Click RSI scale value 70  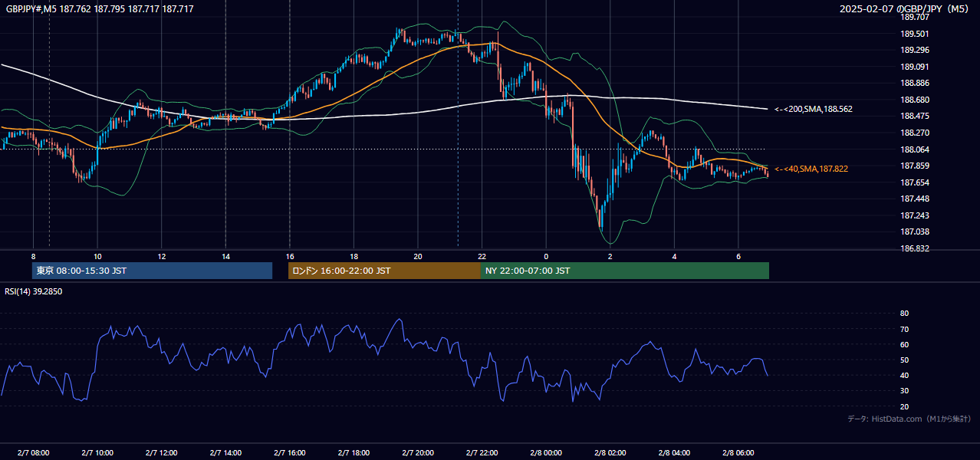[x=904, y=329]
